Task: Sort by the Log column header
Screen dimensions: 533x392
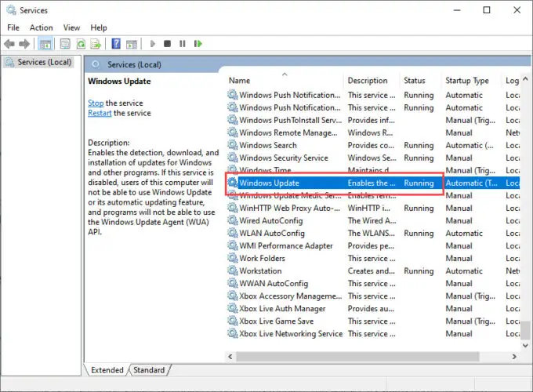Action: [x=511, y=81]
